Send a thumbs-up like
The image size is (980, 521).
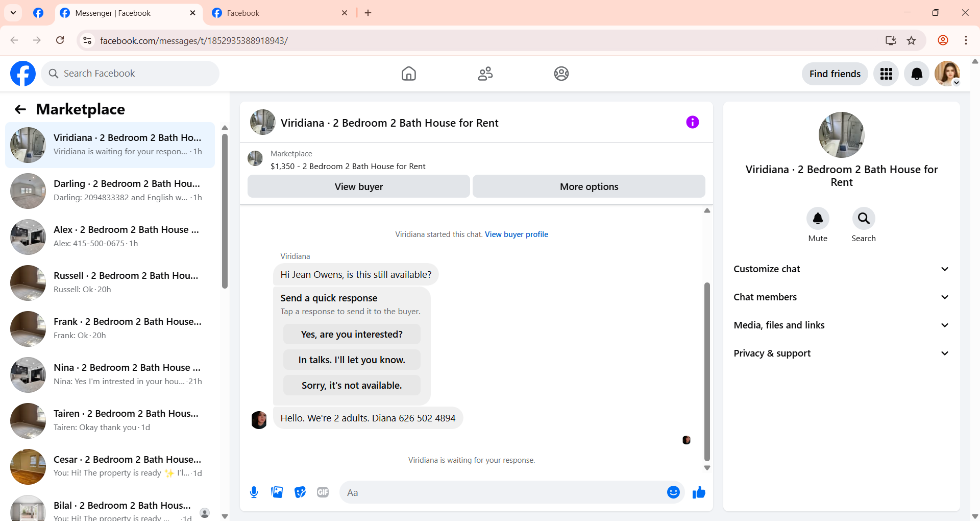tap(699, 492)
